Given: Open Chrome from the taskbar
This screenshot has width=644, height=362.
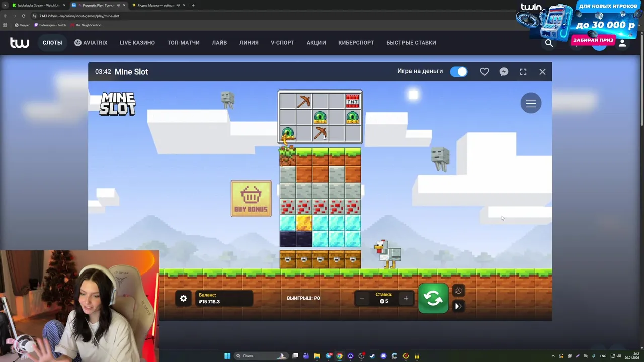Looking at the screenshot, I should [x=340, y=356].
